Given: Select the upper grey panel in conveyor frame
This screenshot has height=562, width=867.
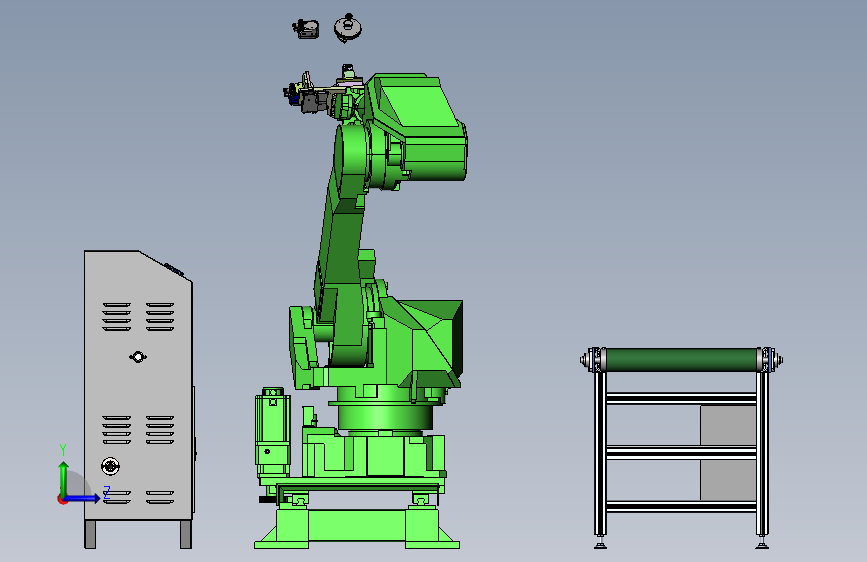Looking at the screenshot, I should pyautogui.click(x=728, y=425).
